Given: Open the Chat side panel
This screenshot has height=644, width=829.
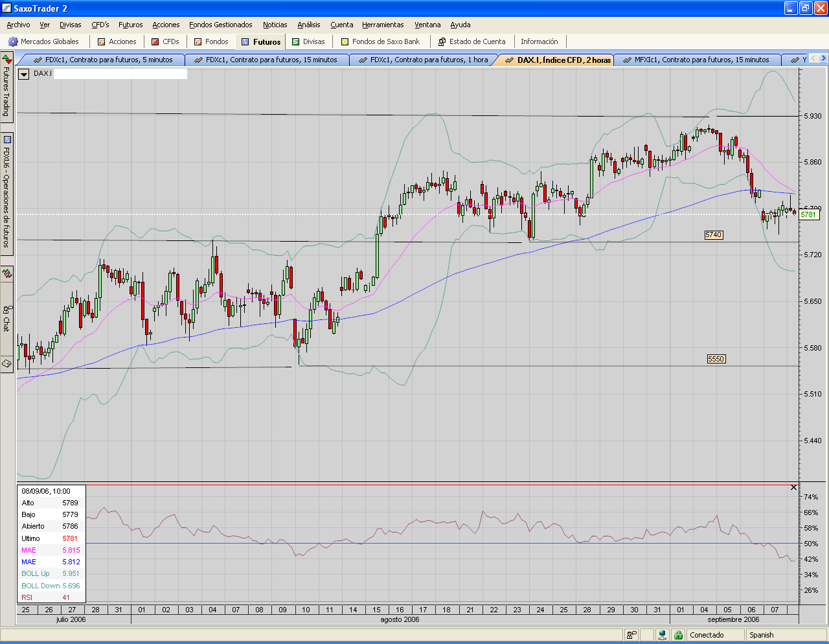Looking at the screenshot, I should (x=6, y=317).
